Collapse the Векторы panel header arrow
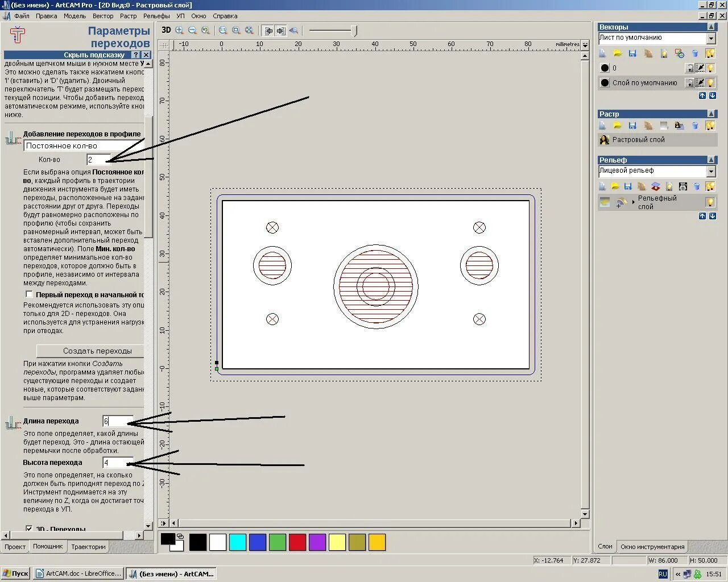This screenshot has height=582, width=728. pos(711,27)
